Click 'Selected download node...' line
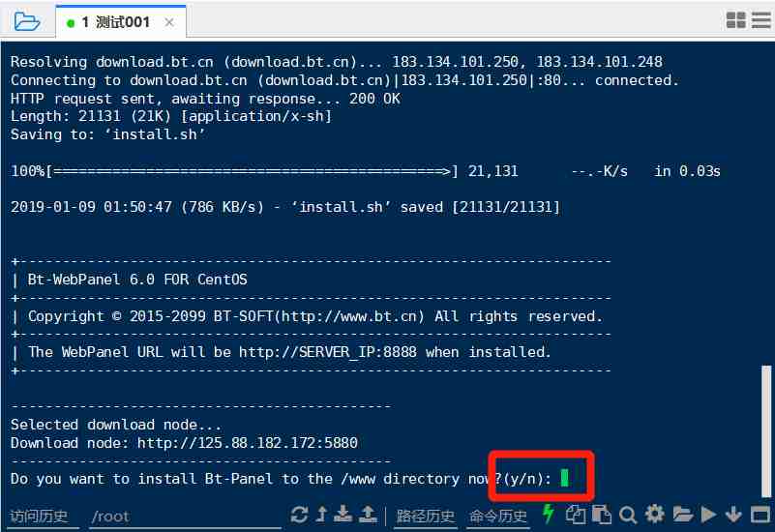This screenshot has width=775, height=532. (x=116, y=425)
